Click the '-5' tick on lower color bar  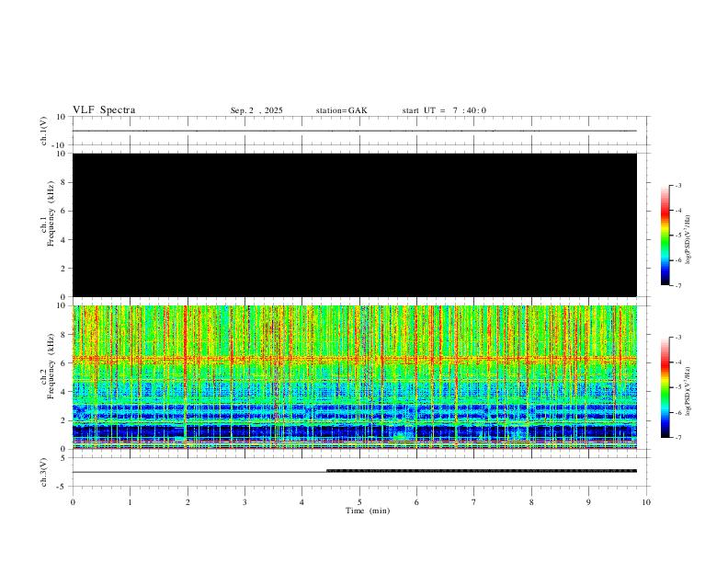pos(678,387)
